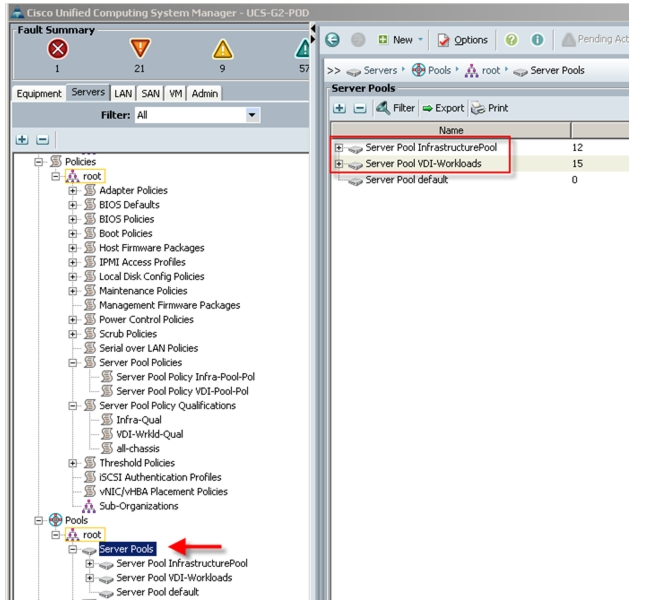This screenshot has height=603, width=649.
Task: Click the Infra-Qual policy icon
Action: [x=107, y=419]
